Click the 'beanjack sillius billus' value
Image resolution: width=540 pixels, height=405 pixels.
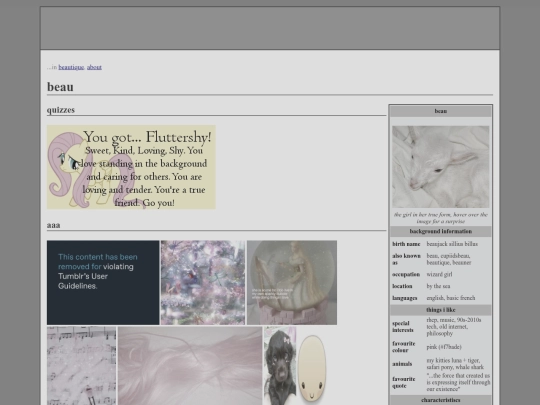pos(452,244)
